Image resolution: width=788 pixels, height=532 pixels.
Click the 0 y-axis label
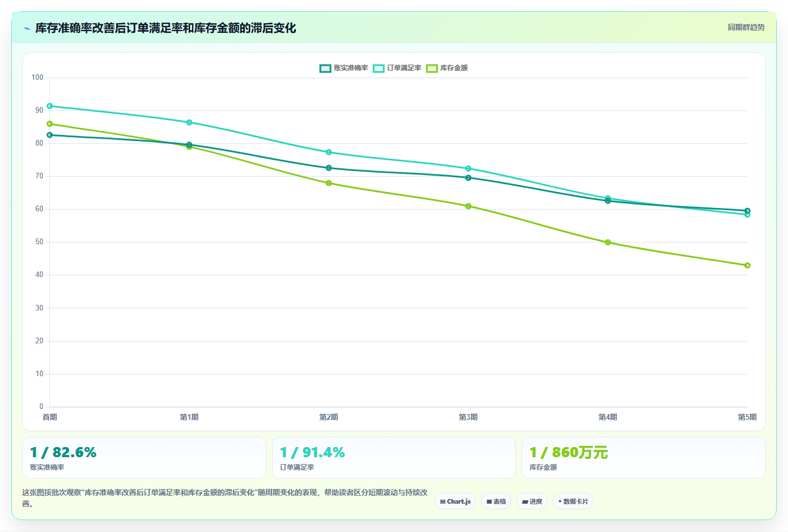tap(41, 407)
